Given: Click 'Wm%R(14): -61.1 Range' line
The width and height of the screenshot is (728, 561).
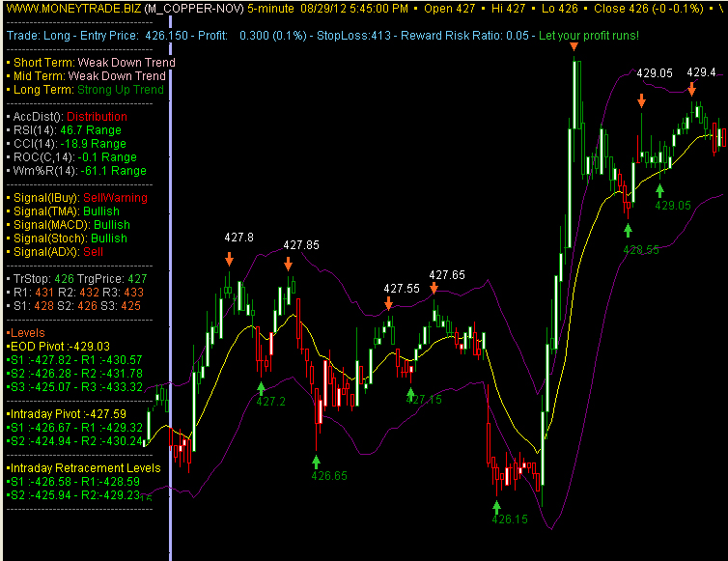Looking at the screenshot, I should coord(76,171).
